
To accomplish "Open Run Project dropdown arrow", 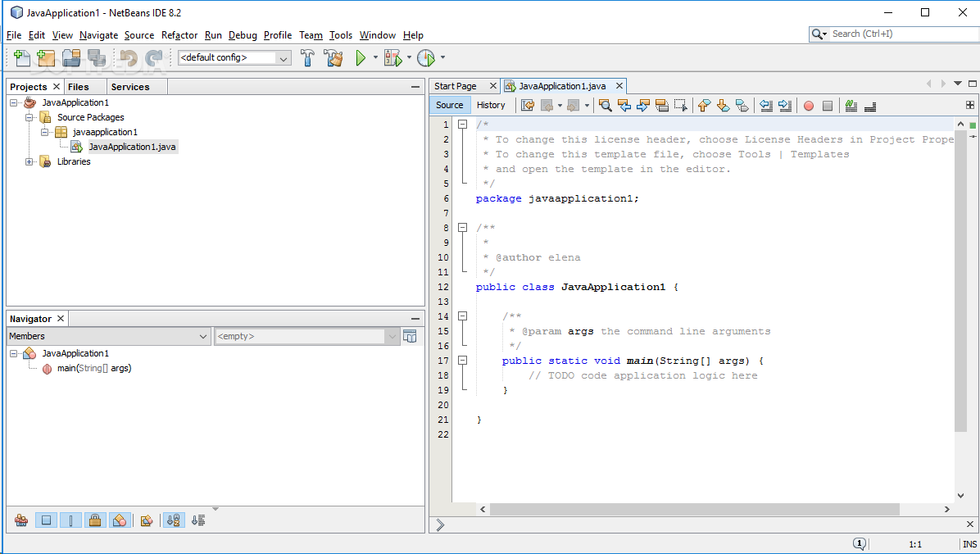I will click(375, 57).
